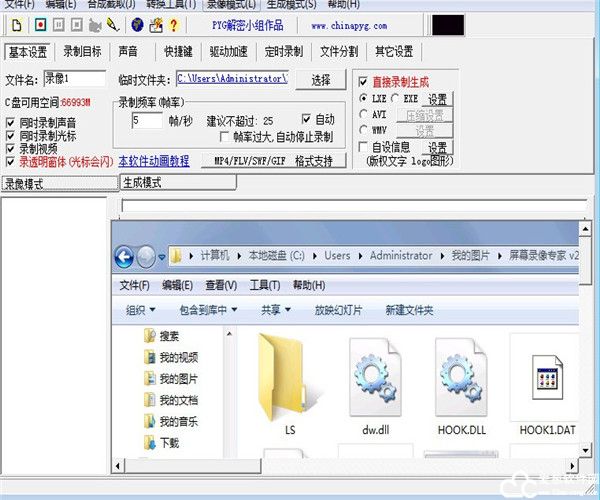Screen dimensions: 600x500
Task: Toggle the 直接录制生成 checkbox
Action: click(x=363, y=82)
